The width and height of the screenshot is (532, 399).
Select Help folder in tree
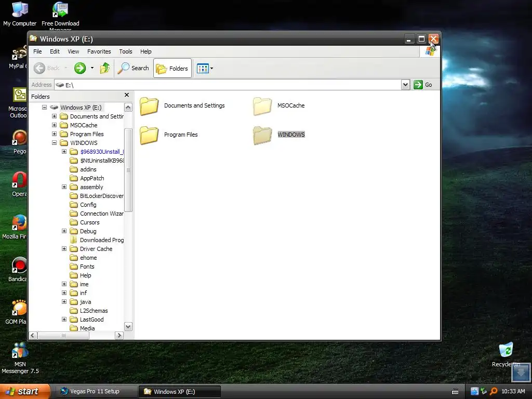[x=81, y=275]
